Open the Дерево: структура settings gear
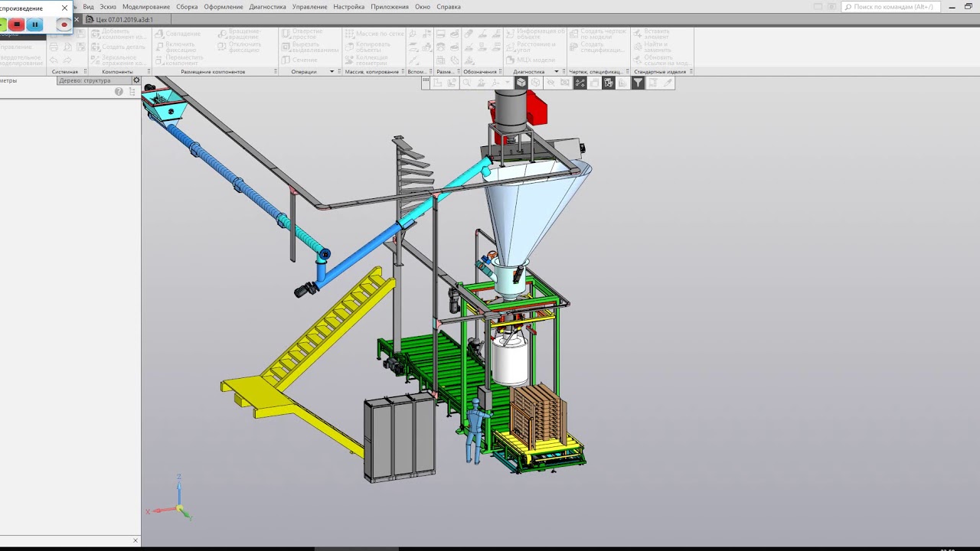 pyautogui.click(x=136, y=80)
